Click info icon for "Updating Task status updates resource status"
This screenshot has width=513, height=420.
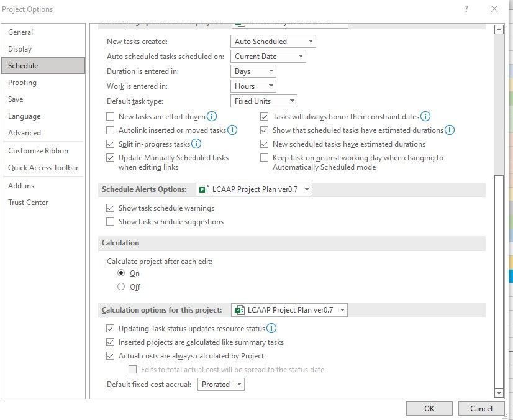point(271,328)
